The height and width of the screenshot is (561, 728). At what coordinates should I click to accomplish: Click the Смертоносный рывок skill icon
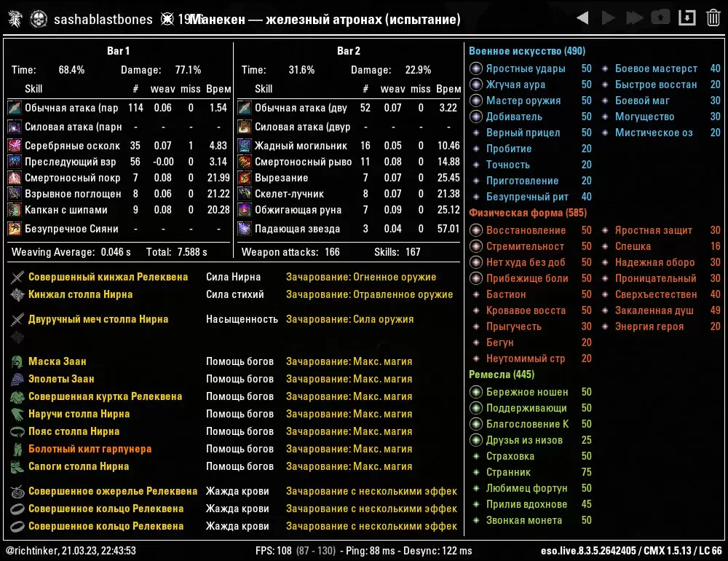point(244,162)
